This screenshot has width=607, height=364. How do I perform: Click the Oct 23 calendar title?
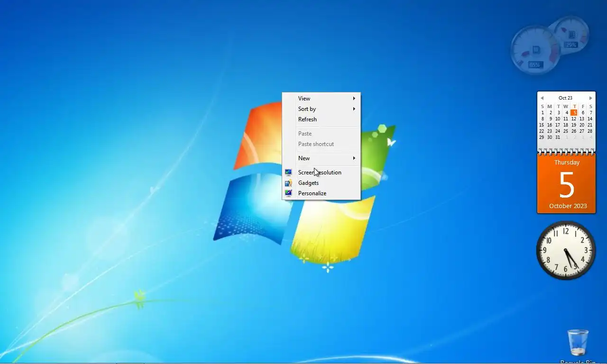pos(566,98)
